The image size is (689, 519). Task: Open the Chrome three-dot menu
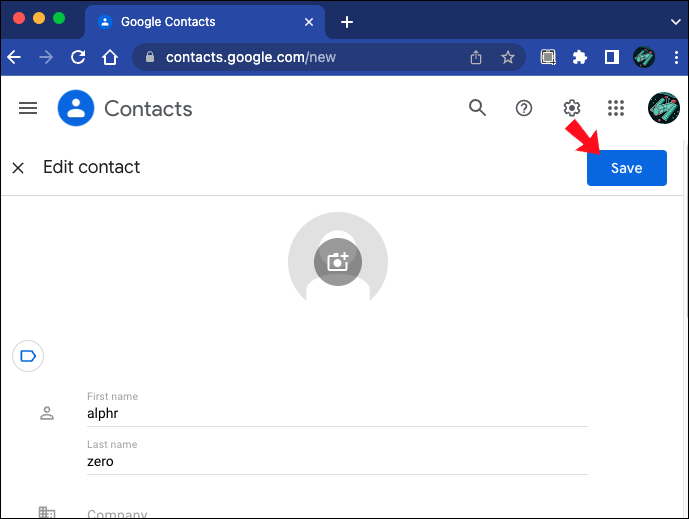(676, 57)
